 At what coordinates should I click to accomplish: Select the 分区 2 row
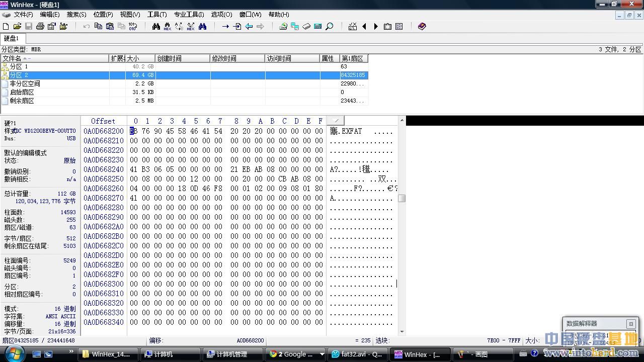(185, 75)
